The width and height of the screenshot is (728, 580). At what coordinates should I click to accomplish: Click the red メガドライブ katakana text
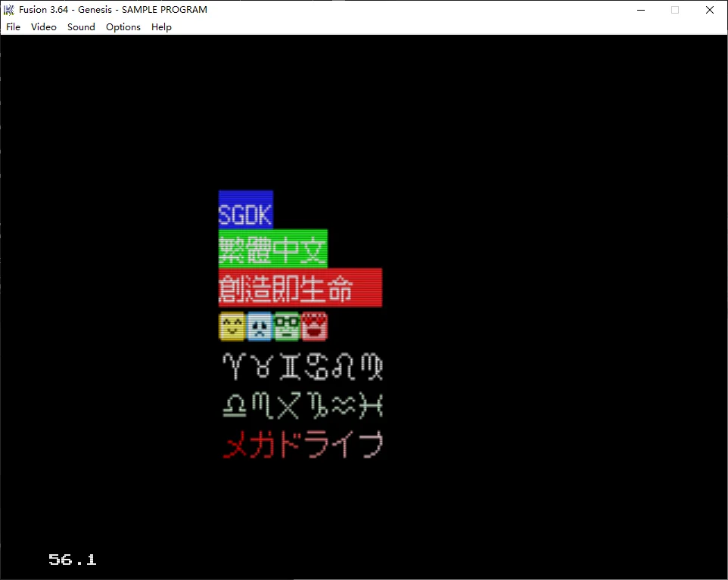coord(303,445)
